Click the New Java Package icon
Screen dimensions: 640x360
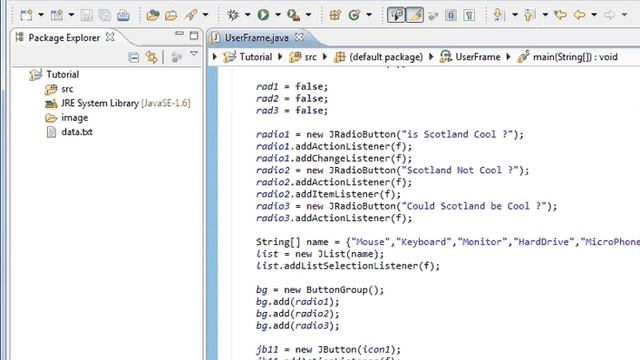pos(335,15)
